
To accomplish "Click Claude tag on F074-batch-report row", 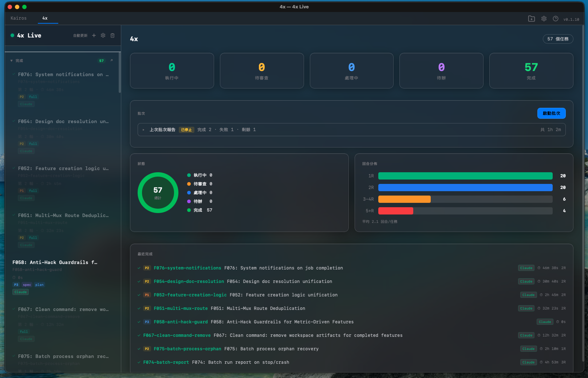I will (x=528, y=362).
